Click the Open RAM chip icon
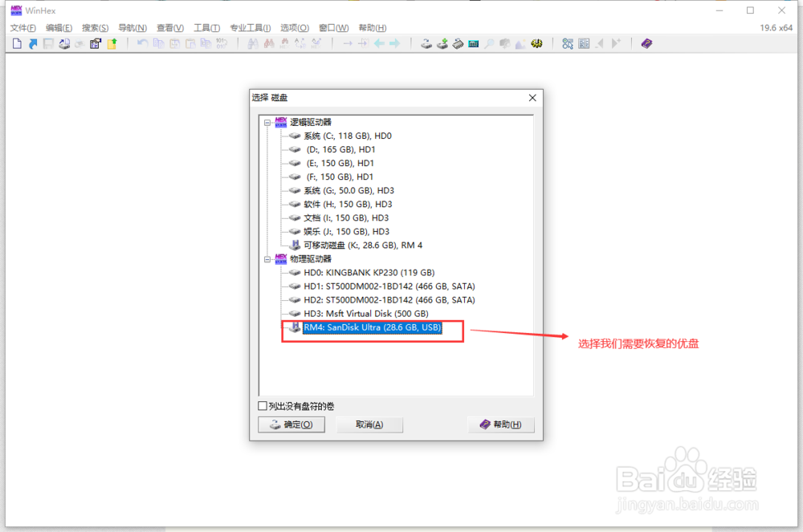This screenshot has height=532, width=803. coord(458,43)
